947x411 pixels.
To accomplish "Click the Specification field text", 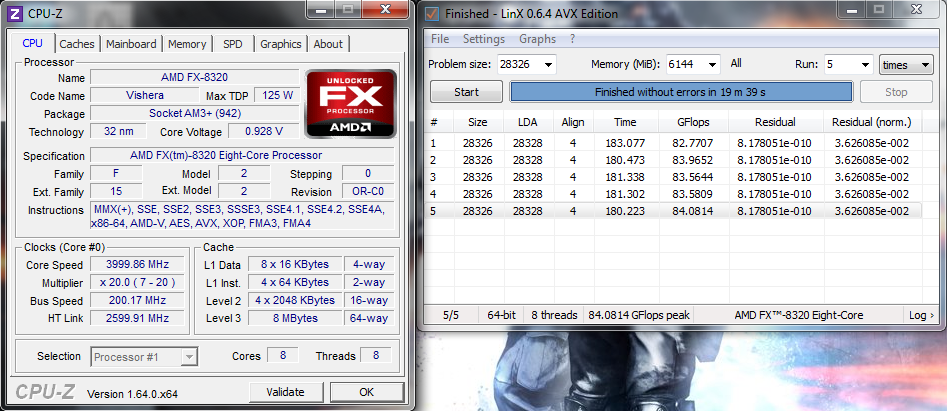I will click(x=242, y=155).
